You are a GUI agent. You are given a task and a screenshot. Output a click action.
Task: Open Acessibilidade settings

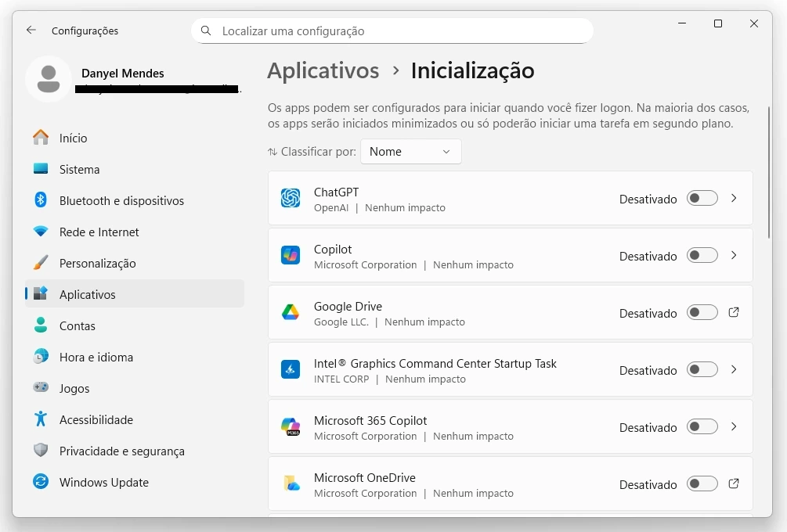pos(135,419)
